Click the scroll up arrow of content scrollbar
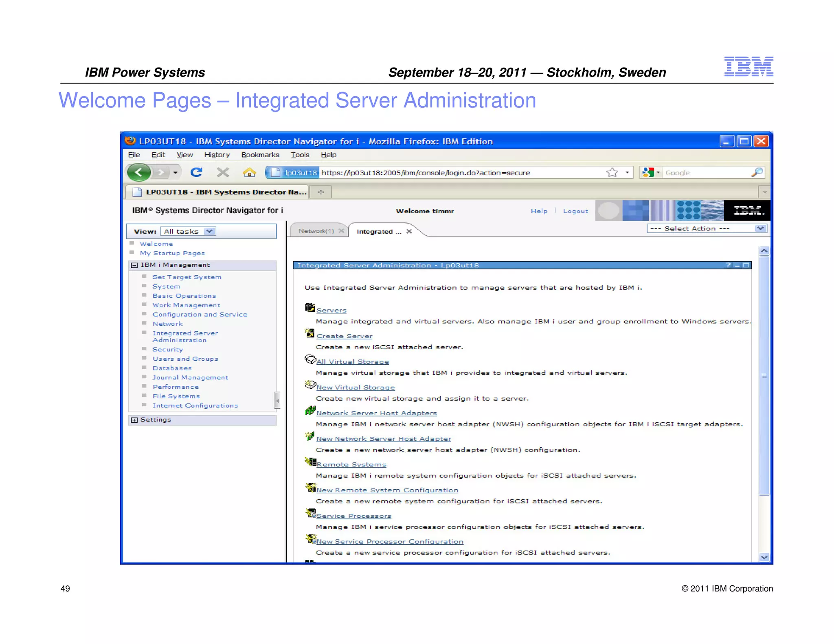Viewport: 834px width, 644px height. [x=764, y=251]
